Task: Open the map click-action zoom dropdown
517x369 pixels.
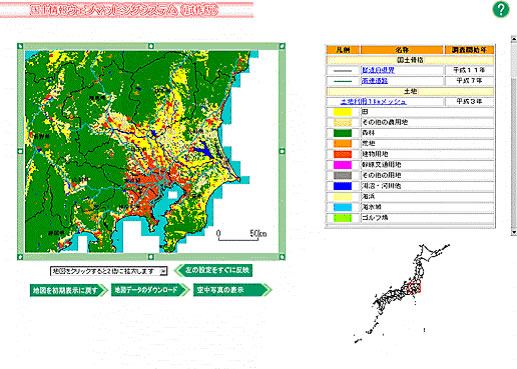Action: click(109, 271)
